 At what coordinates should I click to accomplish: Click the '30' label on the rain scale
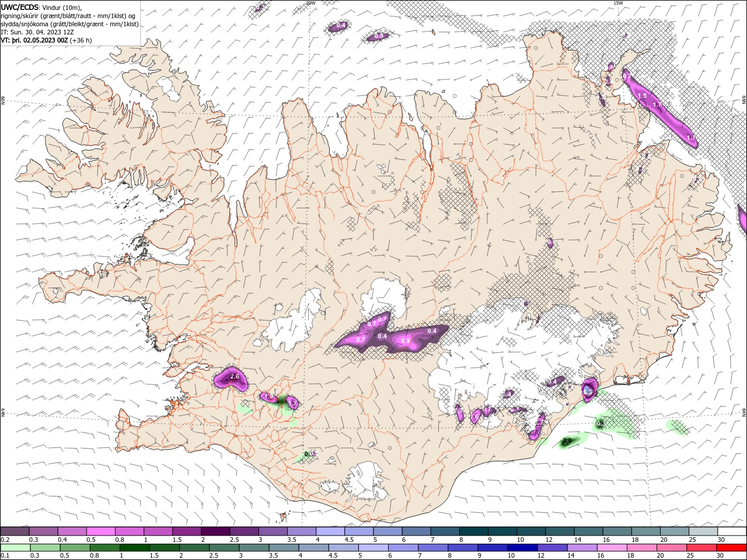721,556
